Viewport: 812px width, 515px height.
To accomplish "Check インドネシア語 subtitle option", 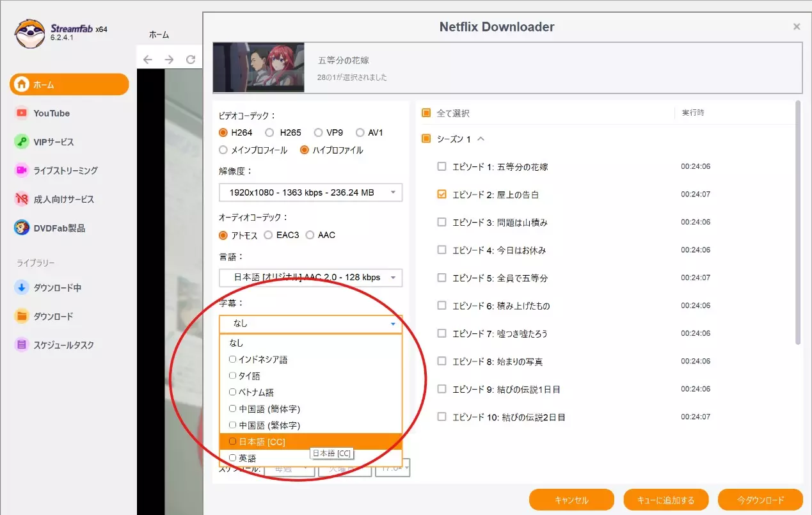I will [x=233, y=360].
